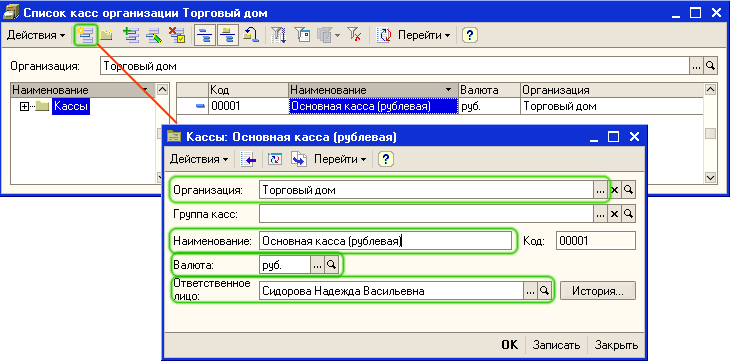Clear the Группа касс field with X
The height and width of the screenshot is (361, 731).
[x=614, y=214]
